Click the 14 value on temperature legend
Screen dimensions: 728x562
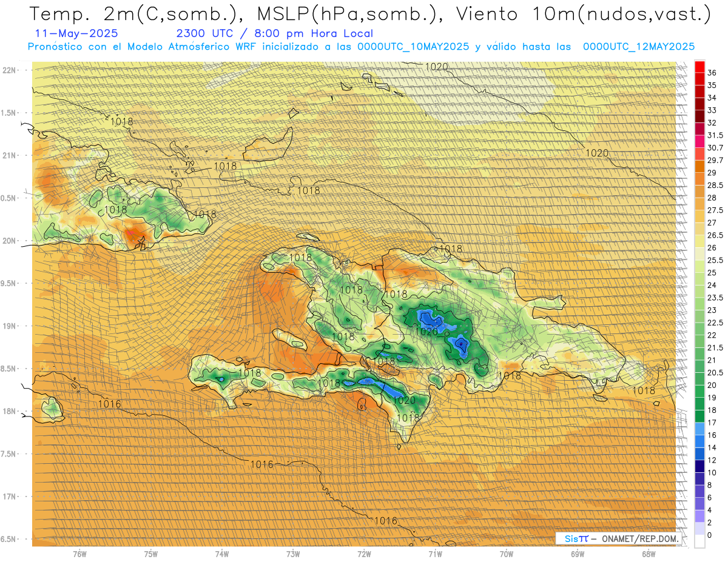coord(712,447)
